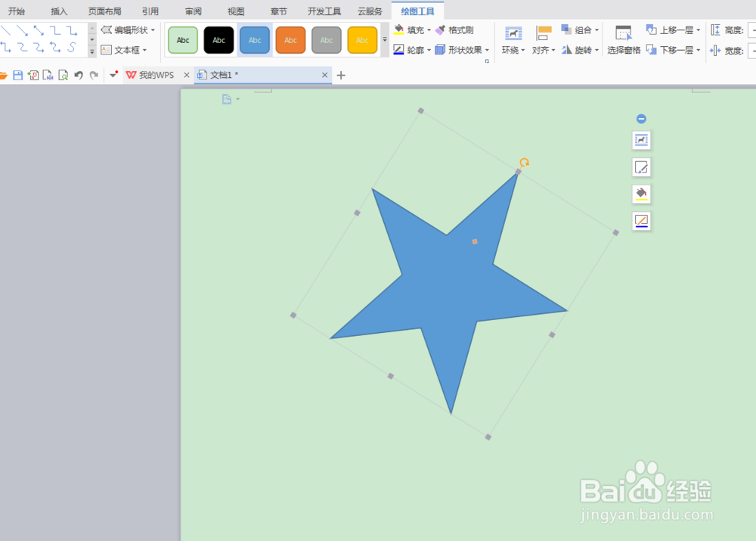Click the 轮廓 outline icon
756x541 pixels.
[x=398, y=49]
